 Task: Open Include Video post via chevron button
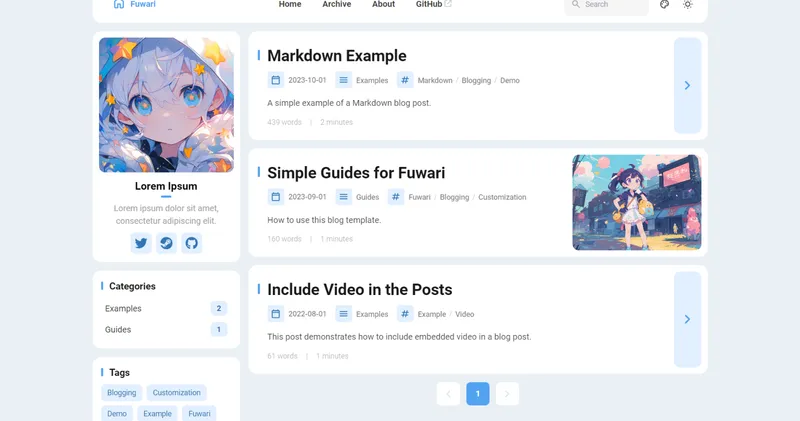click(687, 319)
